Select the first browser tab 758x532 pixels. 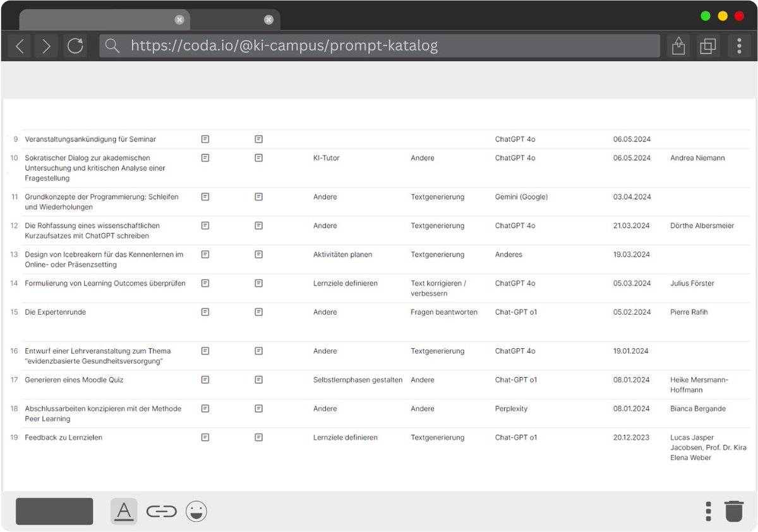[104, 20]
